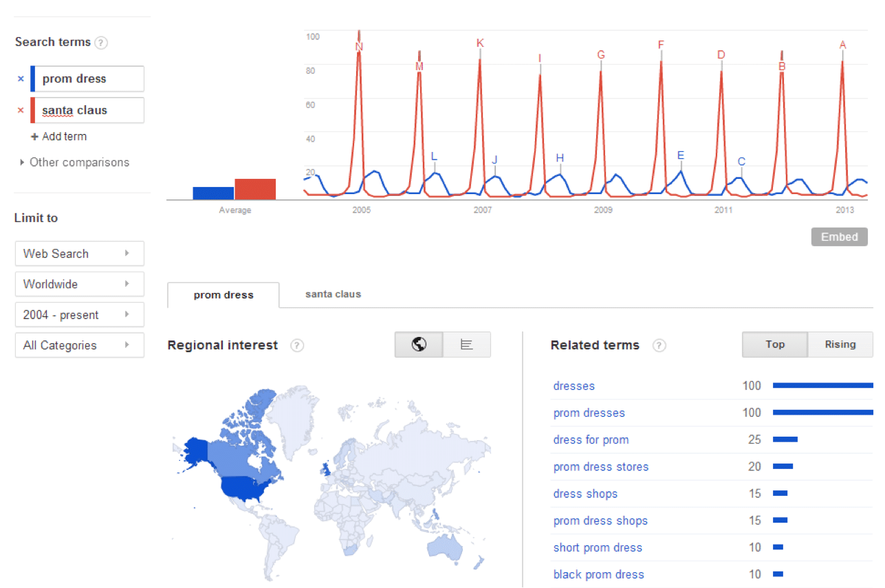Open the Related terms help icon
885x588 pixels.
point(659,345)
